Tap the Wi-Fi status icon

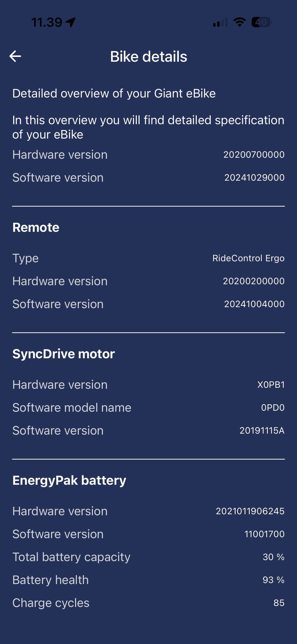239,22
